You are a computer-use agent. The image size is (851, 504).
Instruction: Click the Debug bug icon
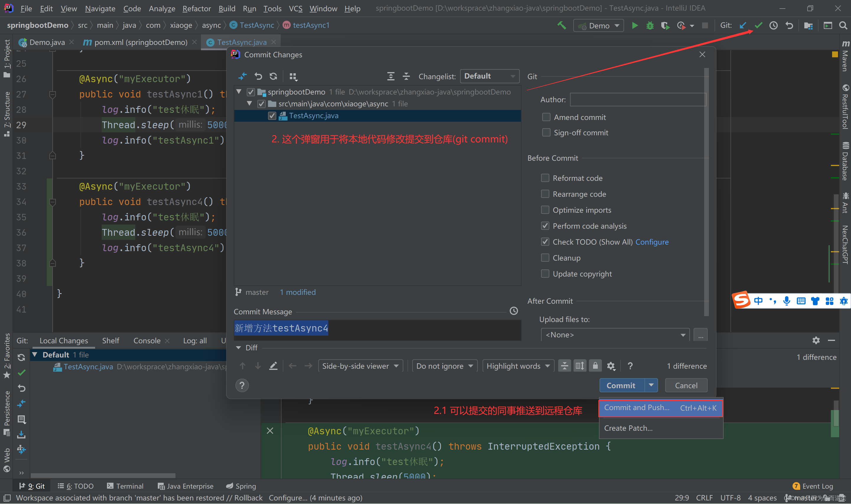click(x=649, y=25)
